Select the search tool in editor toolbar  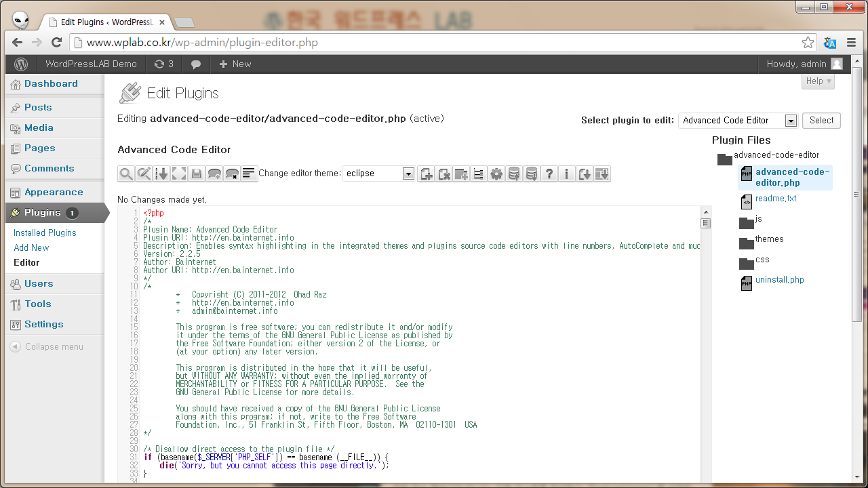coord(126,174)
